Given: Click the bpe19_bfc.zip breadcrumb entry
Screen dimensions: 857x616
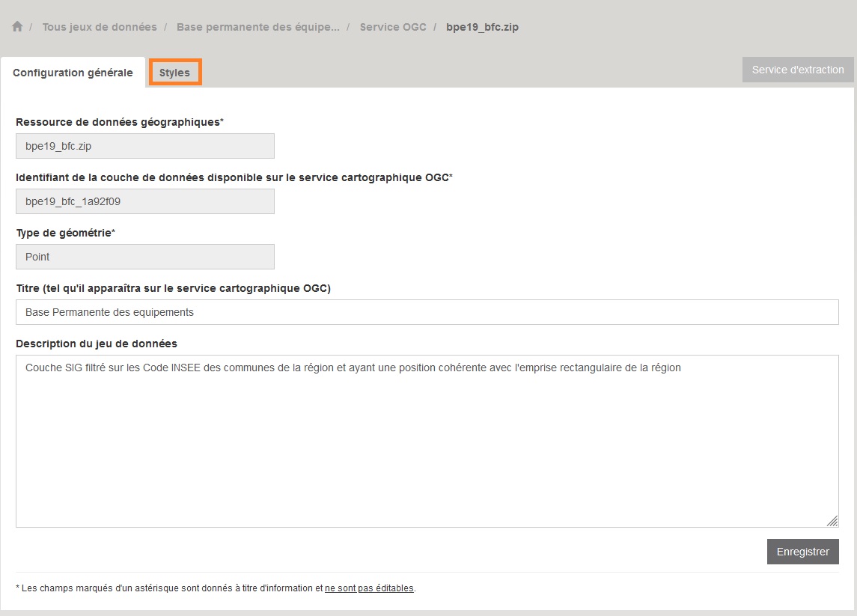Looking at the screenshot, I should click(x=482, y=27).
